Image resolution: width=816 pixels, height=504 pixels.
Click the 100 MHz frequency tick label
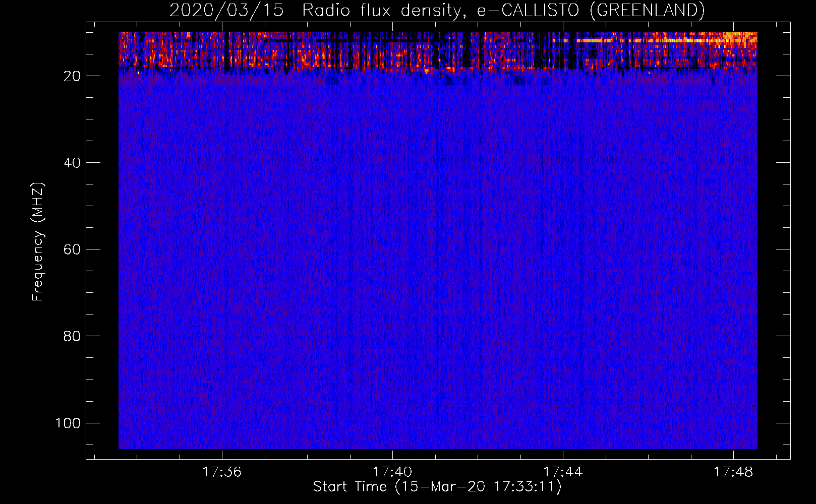[x=68, y=423]
